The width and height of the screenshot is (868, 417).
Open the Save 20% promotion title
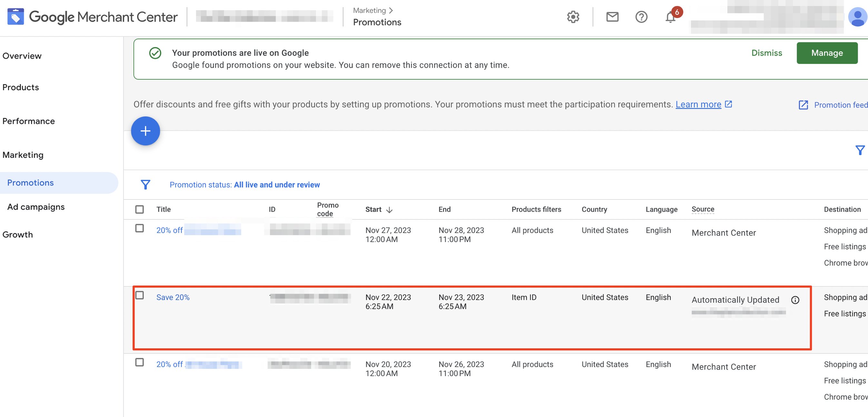pyautogui.click(x=173, y=297)
